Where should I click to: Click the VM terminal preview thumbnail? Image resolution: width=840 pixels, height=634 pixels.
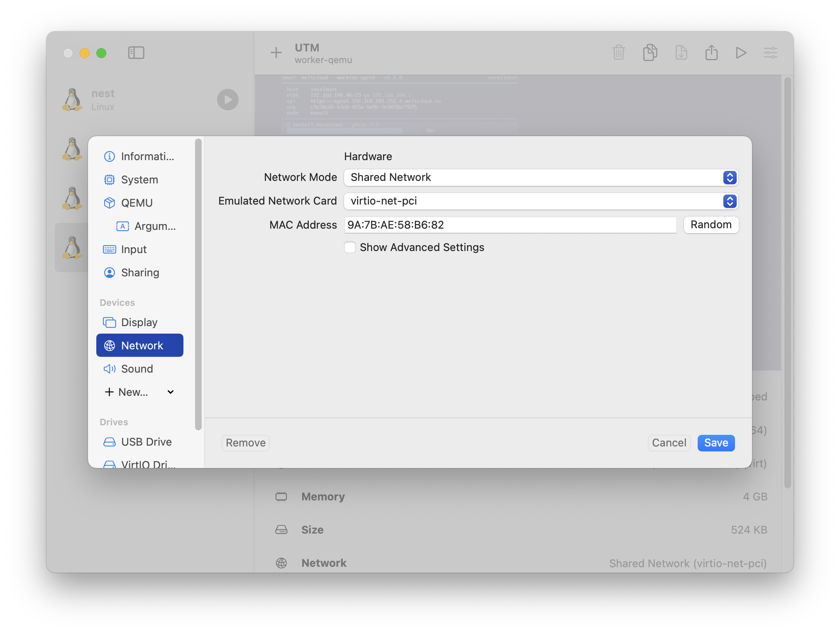[x=518, y=105]
